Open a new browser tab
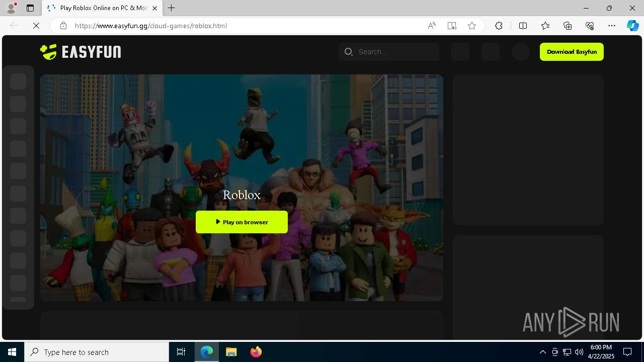The height and width of the screenshot is (362, 644). (172, 8)
